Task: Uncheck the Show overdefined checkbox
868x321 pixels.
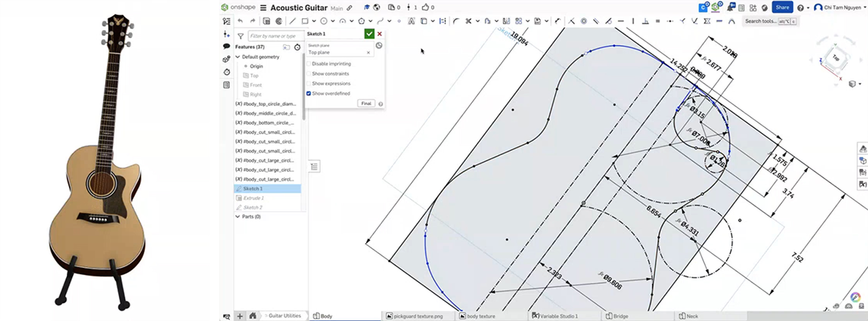Action: 309,93
